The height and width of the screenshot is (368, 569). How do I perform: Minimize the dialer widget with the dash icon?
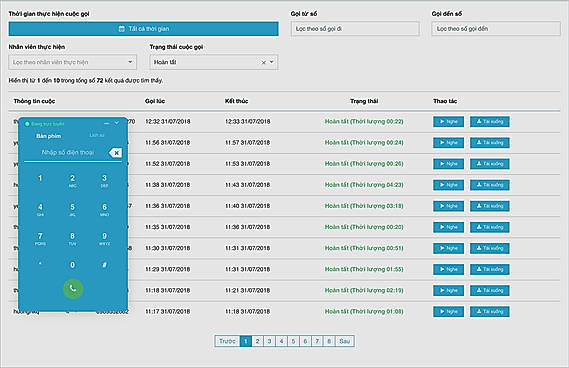point(107,124)
